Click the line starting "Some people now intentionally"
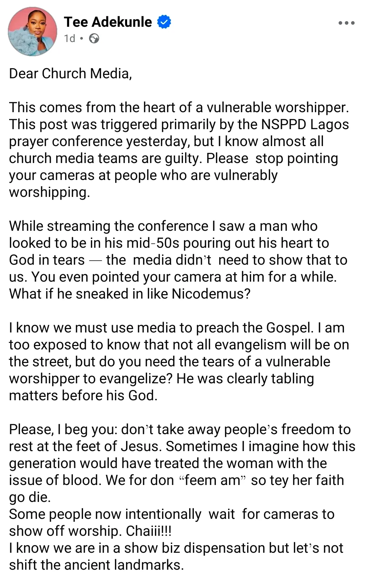The height and width of the screenshot is (588, 366). point(171,514)
